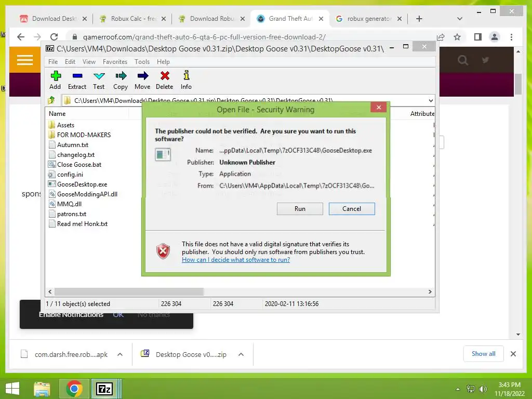Click the volume icon in system tray

click(x=483, y=389)
